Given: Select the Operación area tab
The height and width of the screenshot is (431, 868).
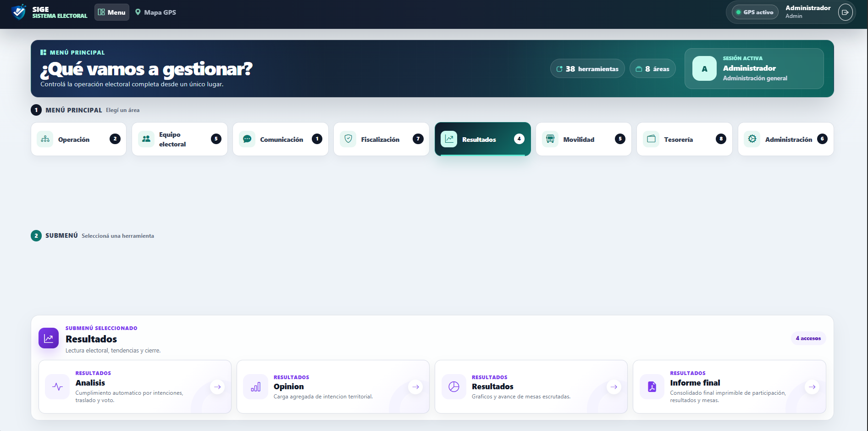Looking at the screenshot, I should [x=78, y=139].
